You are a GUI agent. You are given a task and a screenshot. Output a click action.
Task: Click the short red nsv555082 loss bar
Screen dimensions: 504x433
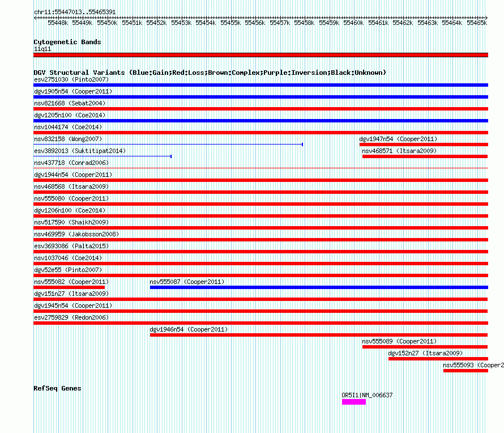(69, 287)
